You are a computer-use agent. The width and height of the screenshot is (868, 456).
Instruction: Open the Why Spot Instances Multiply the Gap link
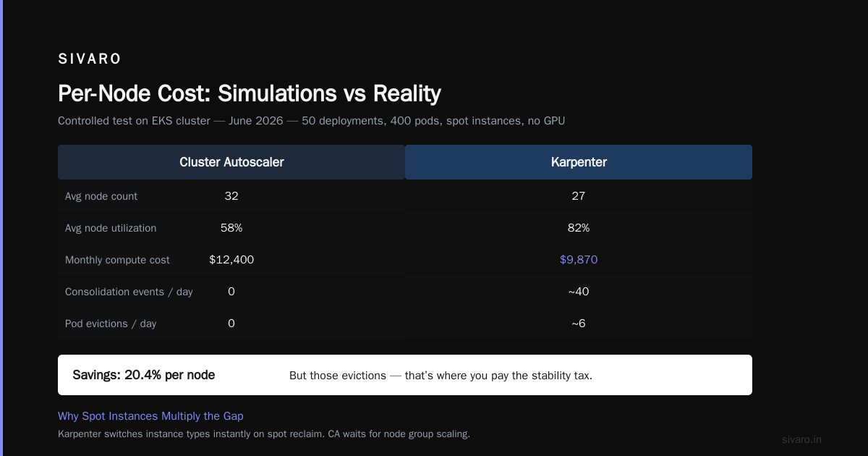tap(150, 416)
